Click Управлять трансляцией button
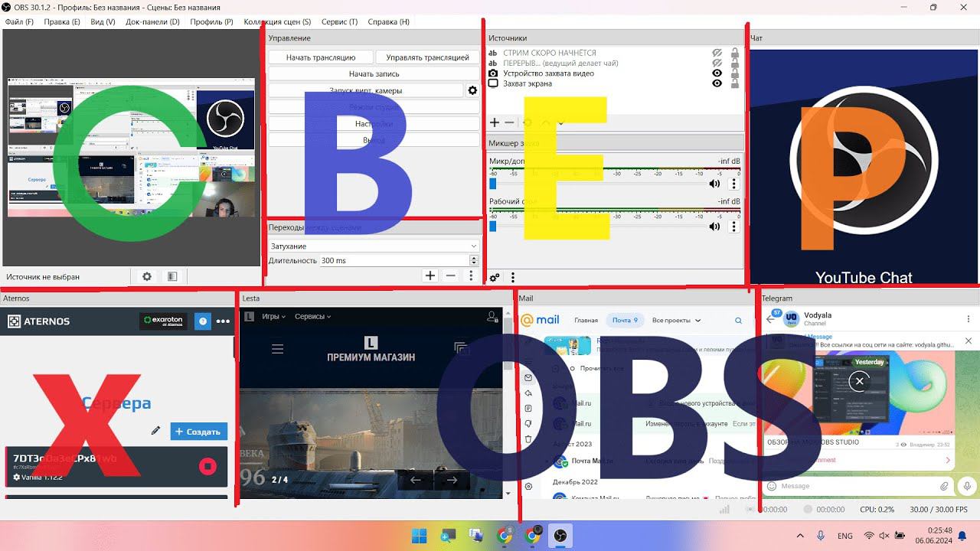The height and width of the screenshot is (551, 980). 427,57
